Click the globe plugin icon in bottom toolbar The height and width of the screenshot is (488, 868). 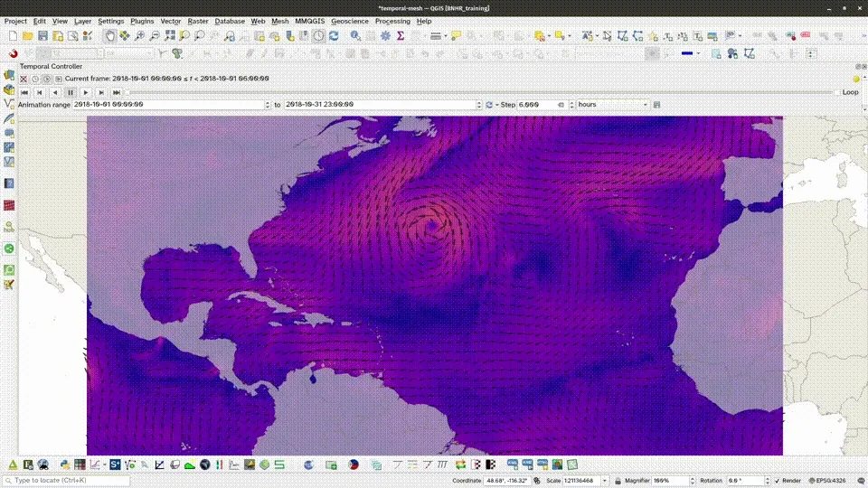(205, 465)
